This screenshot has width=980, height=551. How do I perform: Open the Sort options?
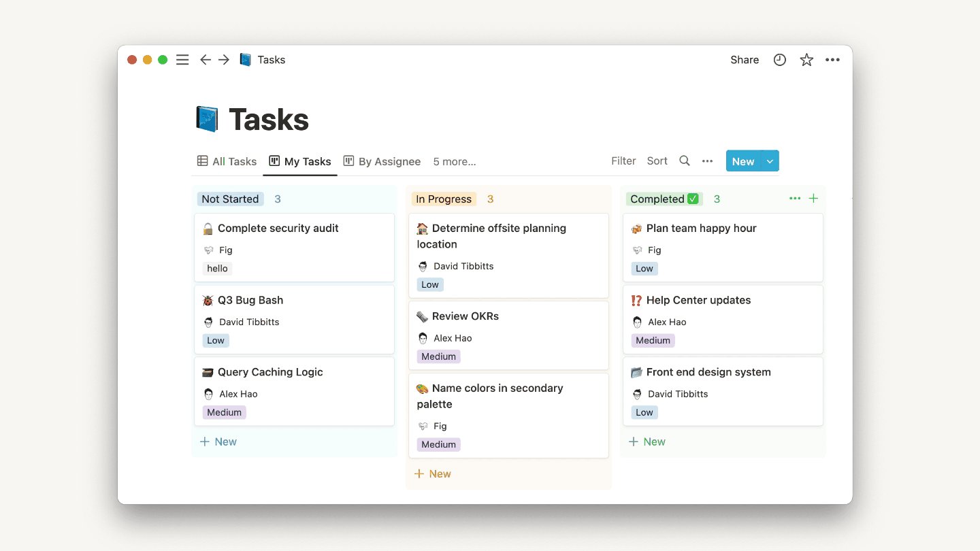pos(657,161)
